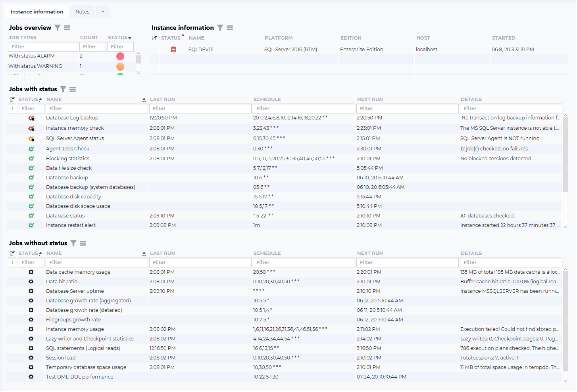The width and height of the screenshot is (577, 392).
Task: Toggle the edit icon in Jobs without status header
Action: point(12,254)
